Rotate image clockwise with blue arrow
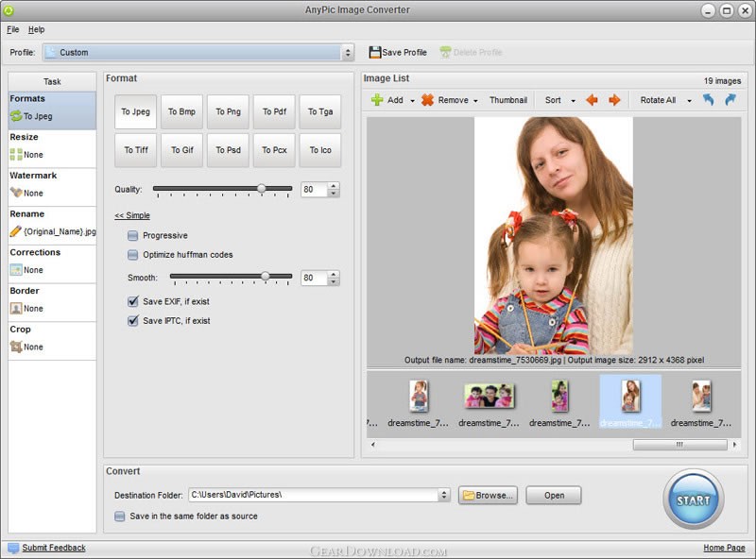Viewport: 756px width, 559px height. click(730, 99)
